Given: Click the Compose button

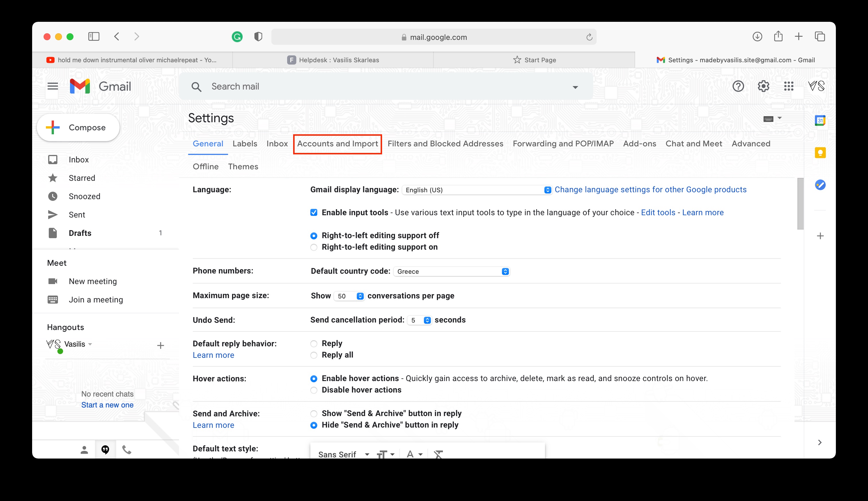Looking at the screenshot, I should tap(78, 128).
